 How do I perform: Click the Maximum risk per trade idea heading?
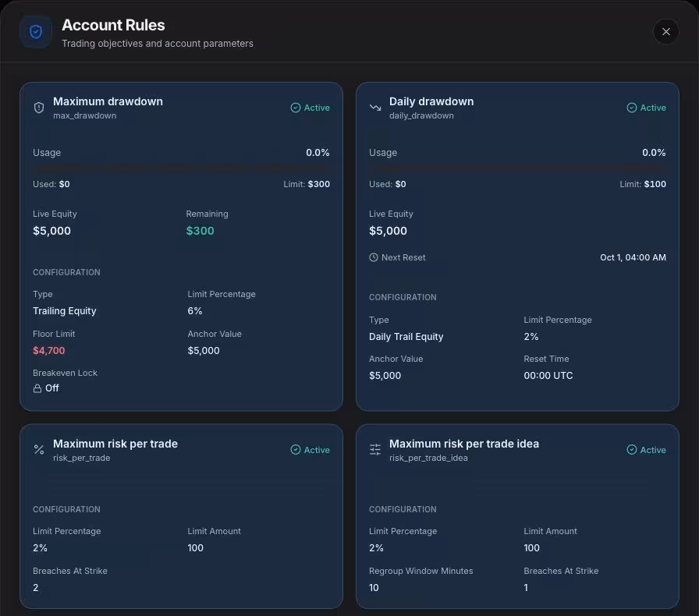tap(463, 444)
